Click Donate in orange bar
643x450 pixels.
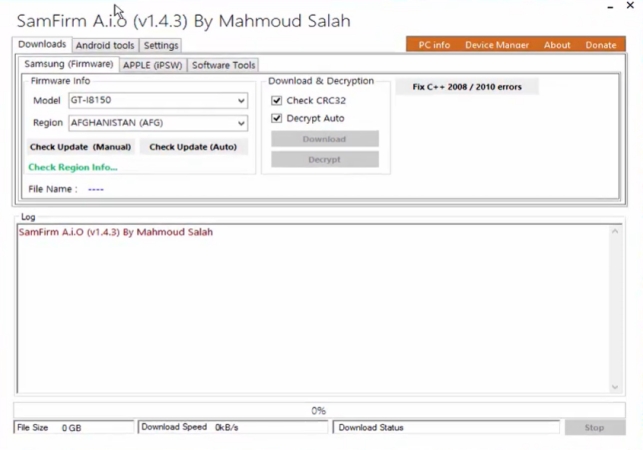601,45
